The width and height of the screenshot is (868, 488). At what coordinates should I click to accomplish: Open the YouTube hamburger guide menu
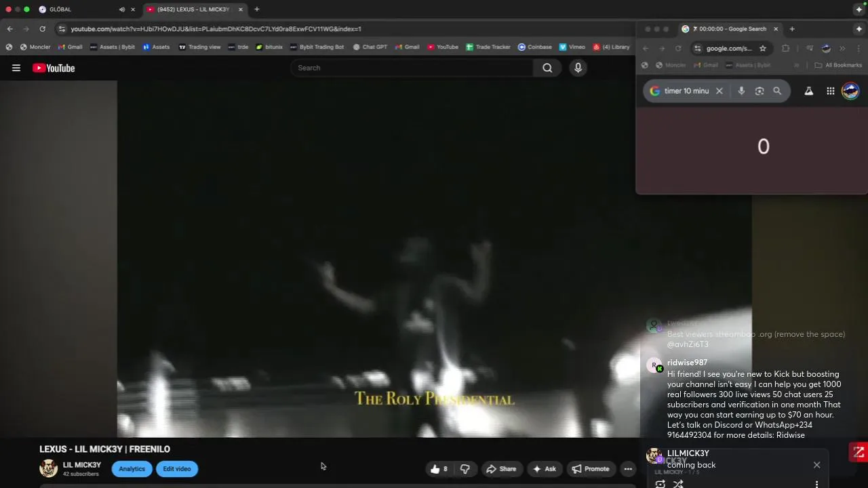coord(16,68)
